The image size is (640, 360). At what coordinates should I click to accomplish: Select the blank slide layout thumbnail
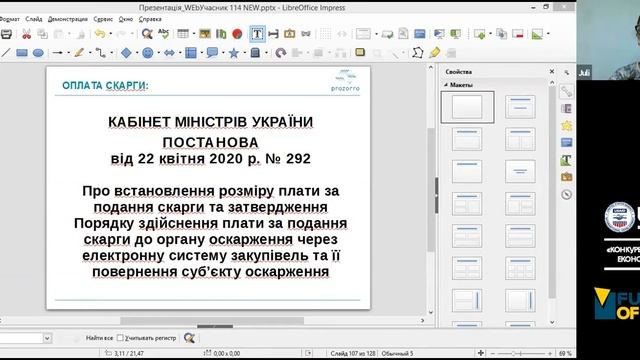467,107
